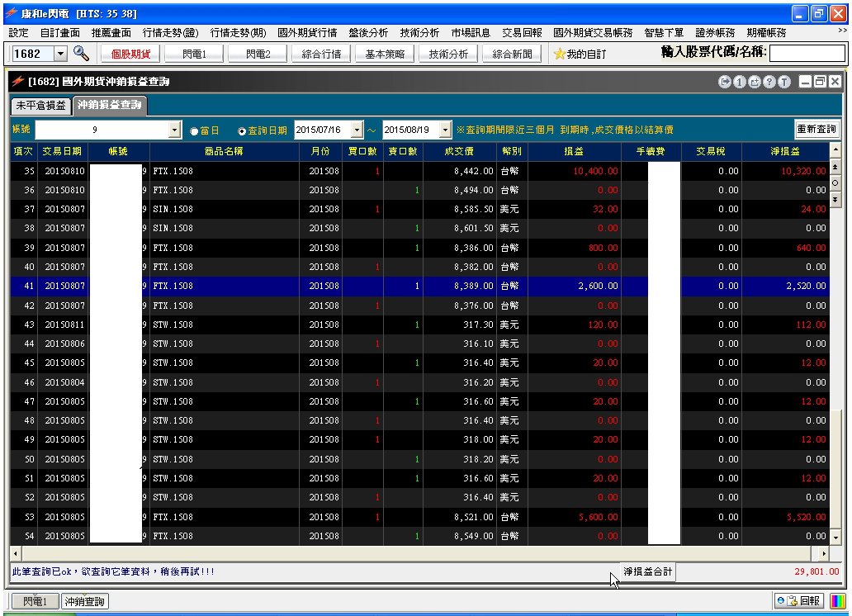Click the 閃電1 toolbar button
This screenshot has width=852, height=616.
(194, 54)
